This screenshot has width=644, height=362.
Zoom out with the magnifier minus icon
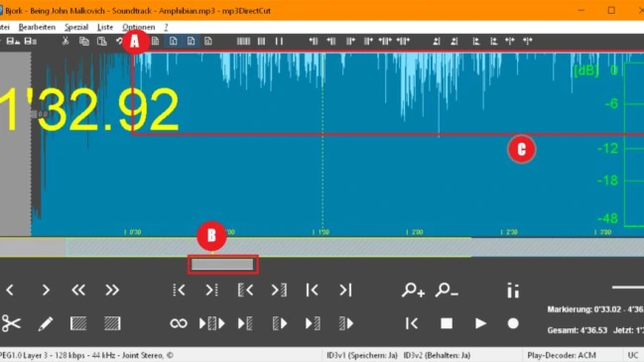point(447,291)
